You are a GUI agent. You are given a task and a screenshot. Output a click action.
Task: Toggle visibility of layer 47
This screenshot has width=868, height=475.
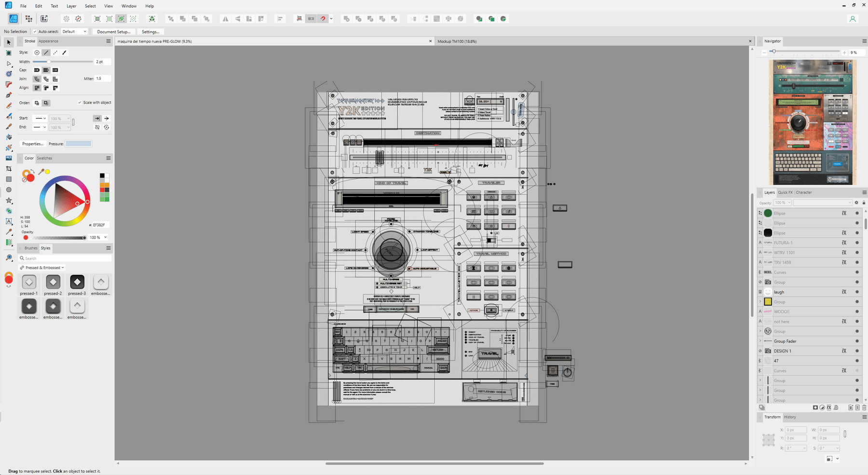pyautogui.click(x=857, y=361)
